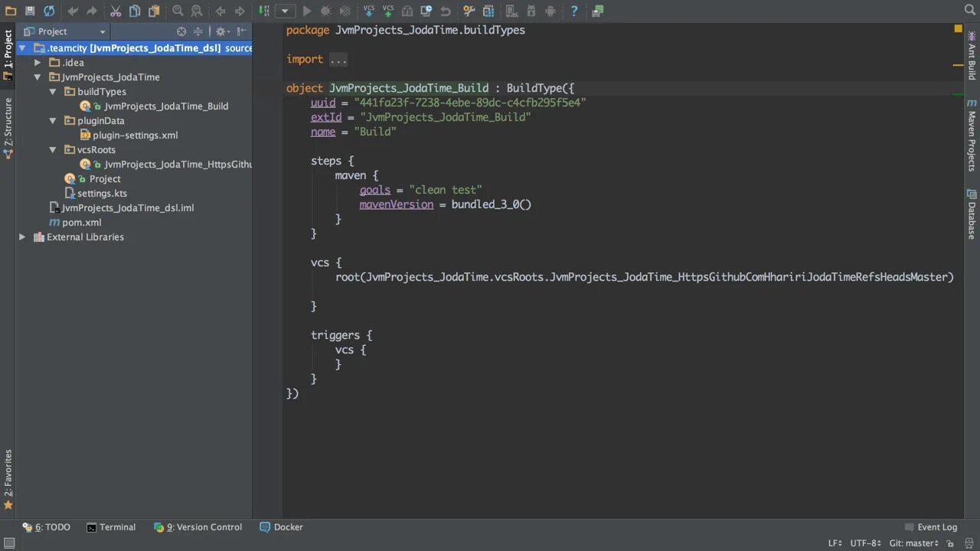Select pom.xml in project tree
This screenshot has width=980, height=551.
(x=81, y=223)
